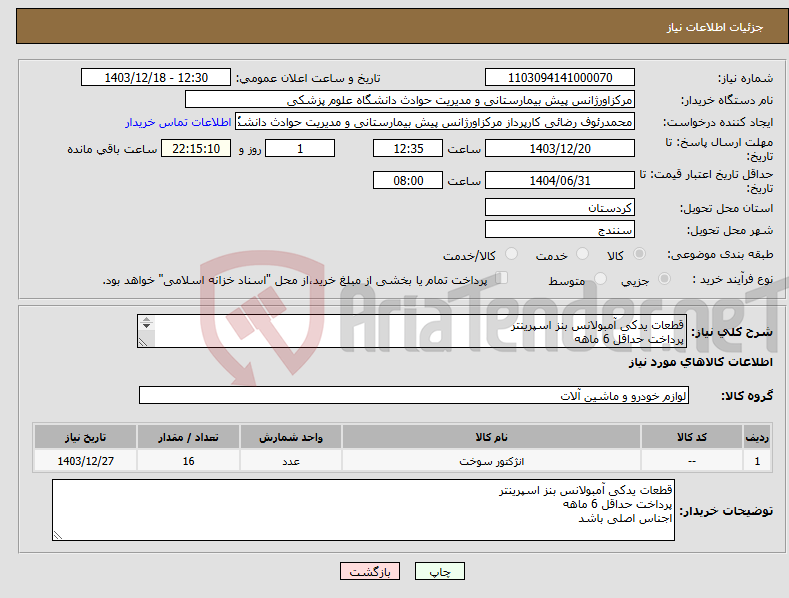Click the بازگشت (back) button

370,571
